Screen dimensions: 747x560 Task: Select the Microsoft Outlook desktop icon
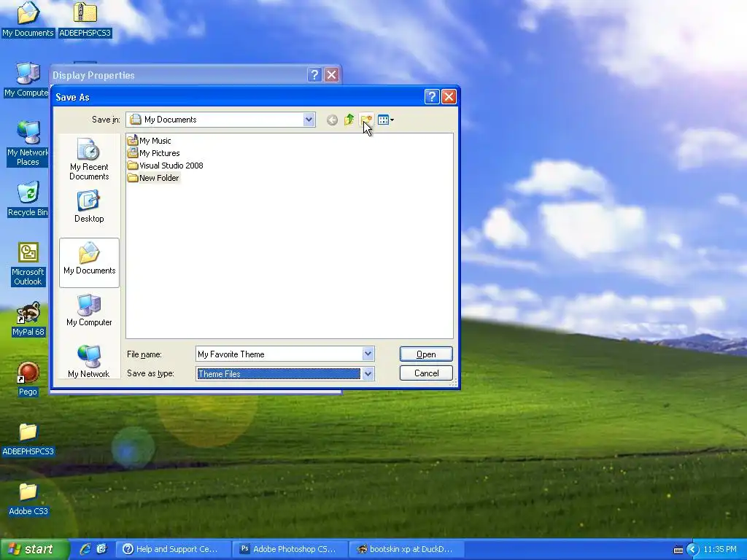[x=28, y=264]
